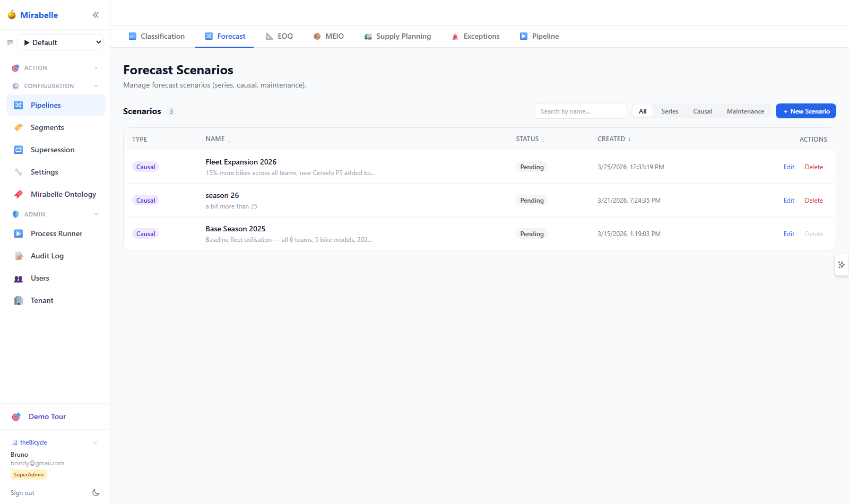Click the Mirabelle Ontology sidebar icon
This screenshot has width=849, height=504.
19,194
